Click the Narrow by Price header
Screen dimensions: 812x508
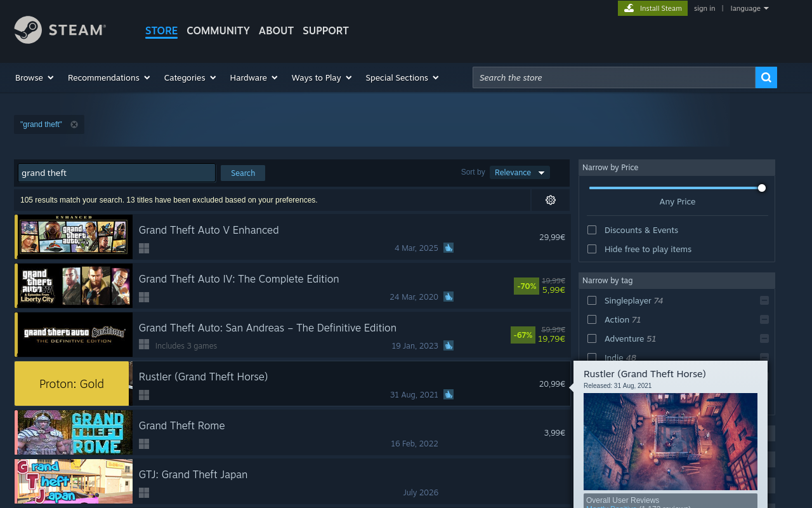[677, 168]
